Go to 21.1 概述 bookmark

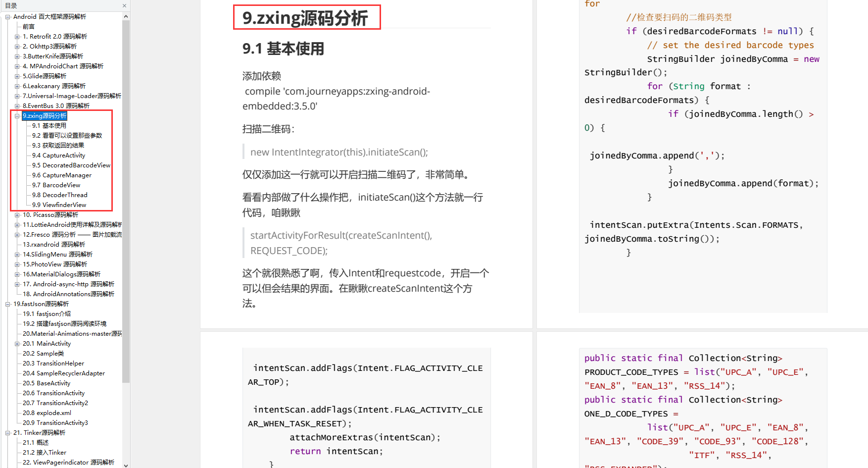(x=36, y=443)
